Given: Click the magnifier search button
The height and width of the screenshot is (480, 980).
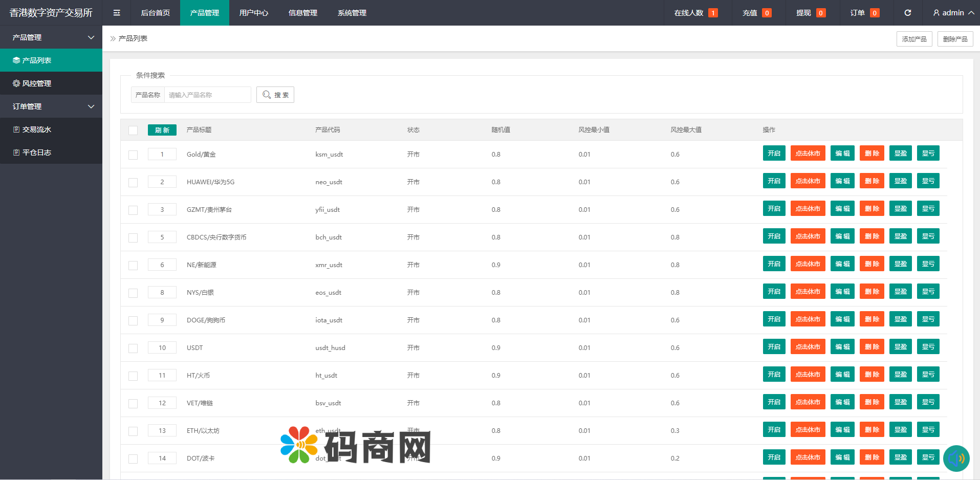Looking at the screenshot, I should click(275, 95).
